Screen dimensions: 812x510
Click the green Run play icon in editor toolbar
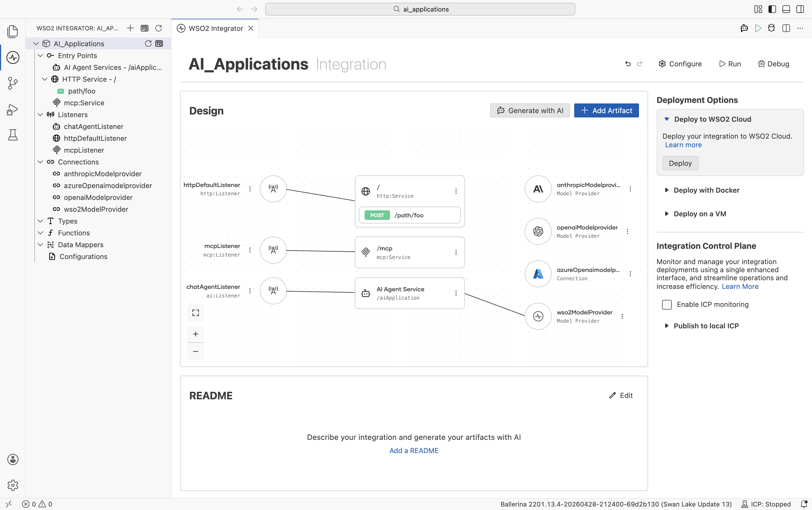(x=758, y=28)
